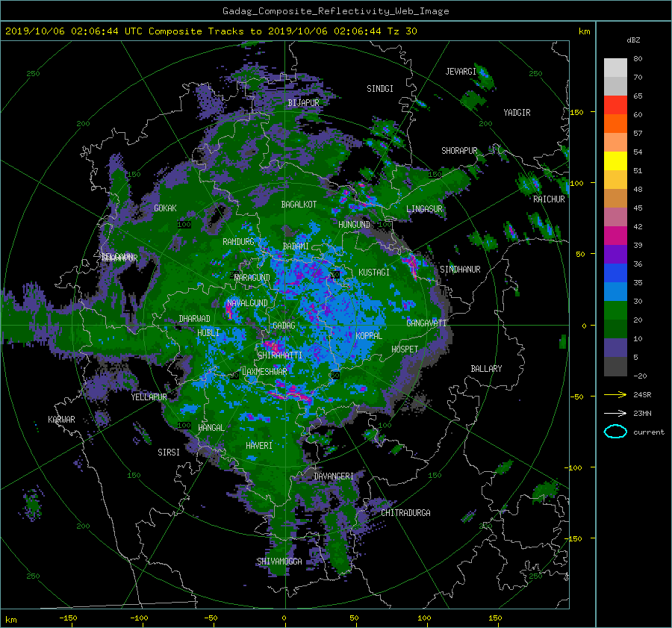Click the GANGAVATI city label
This screenshot has height=628, width=672.
pos(426,323)
